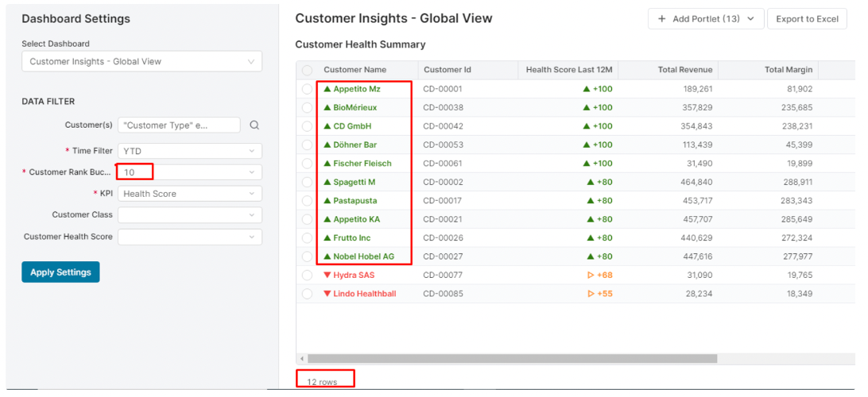Sort by Customer Id column header

(x=448, y=70)
